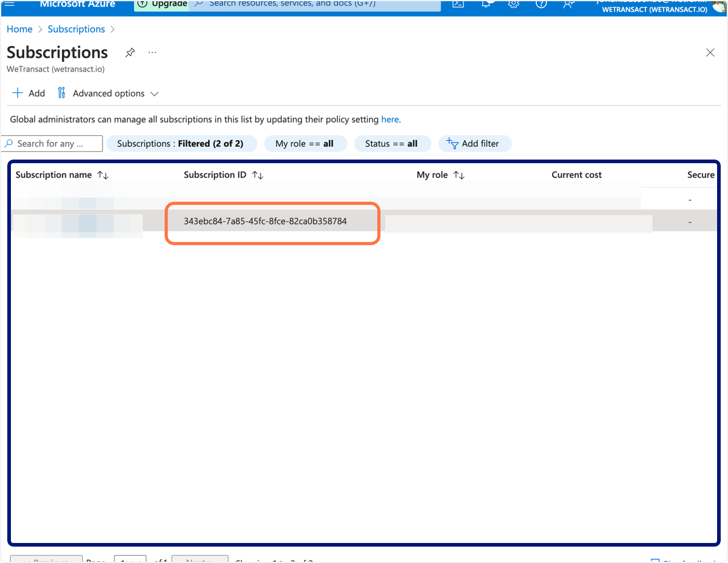Click the WeTransact (wetransact.io) directory subtitle

[x=56, y=69]
